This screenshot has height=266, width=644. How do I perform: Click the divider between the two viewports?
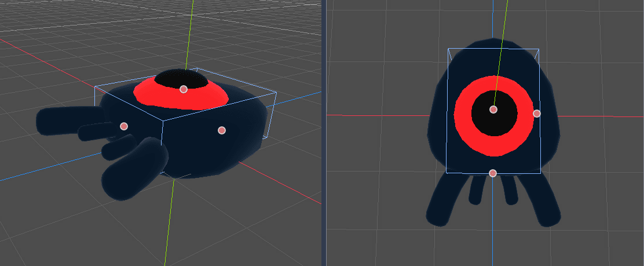tap(324, 133)
